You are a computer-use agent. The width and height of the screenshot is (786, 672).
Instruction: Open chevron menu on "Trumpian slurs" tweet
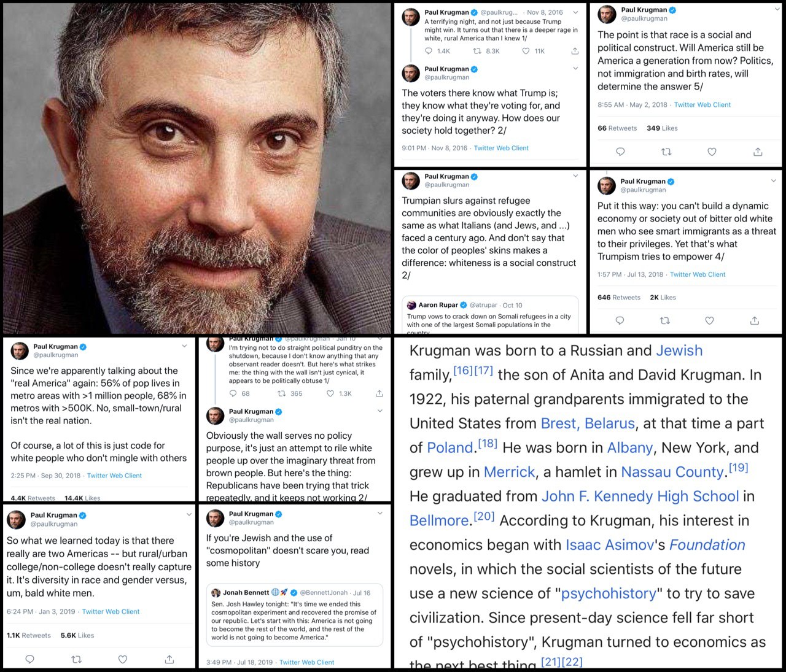pos(575,176)
